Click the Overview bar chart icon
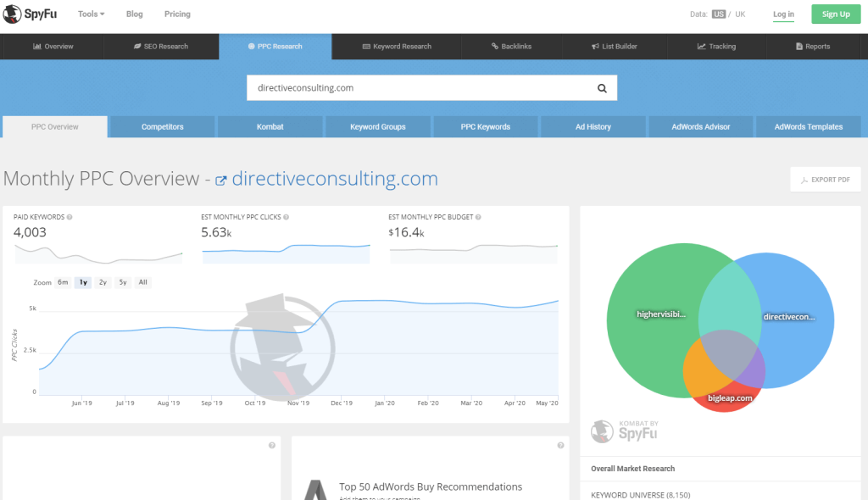Image resolution: width=868 pixels, height=500 pixels. point(37,47)
